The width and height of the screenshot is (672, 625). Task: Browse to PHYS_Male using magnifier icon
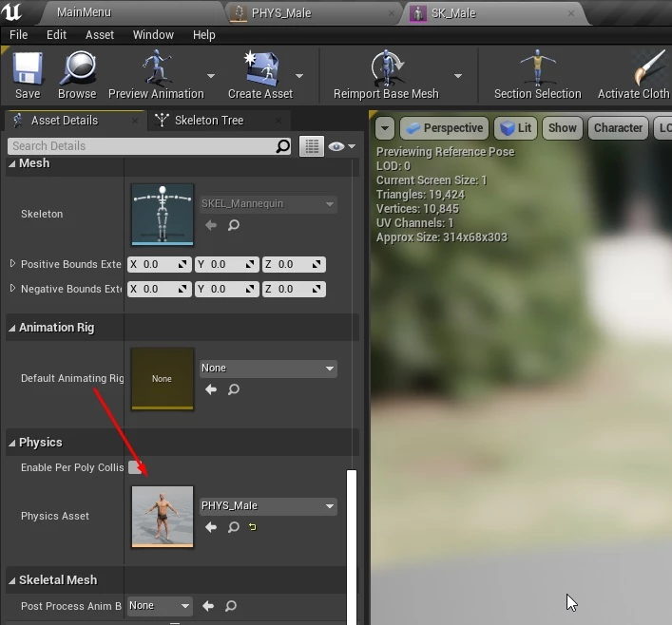233,527
